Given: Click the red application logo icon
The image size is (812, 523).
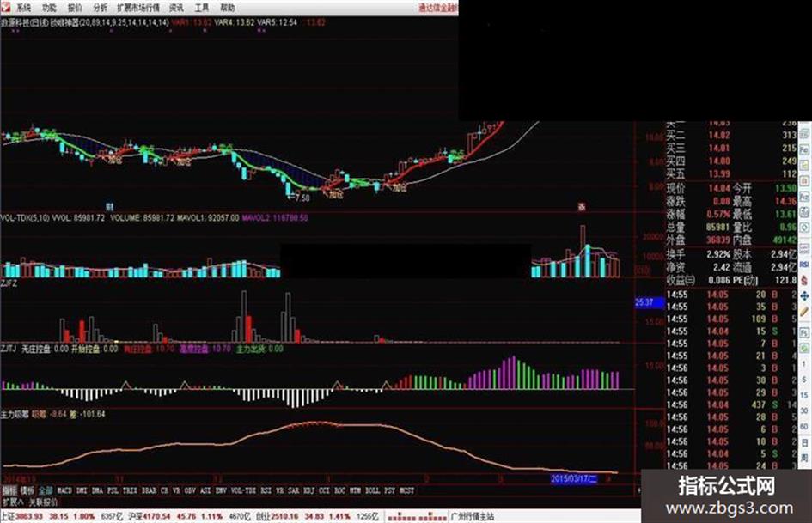Looking at the screenshot, I should 6,7.
